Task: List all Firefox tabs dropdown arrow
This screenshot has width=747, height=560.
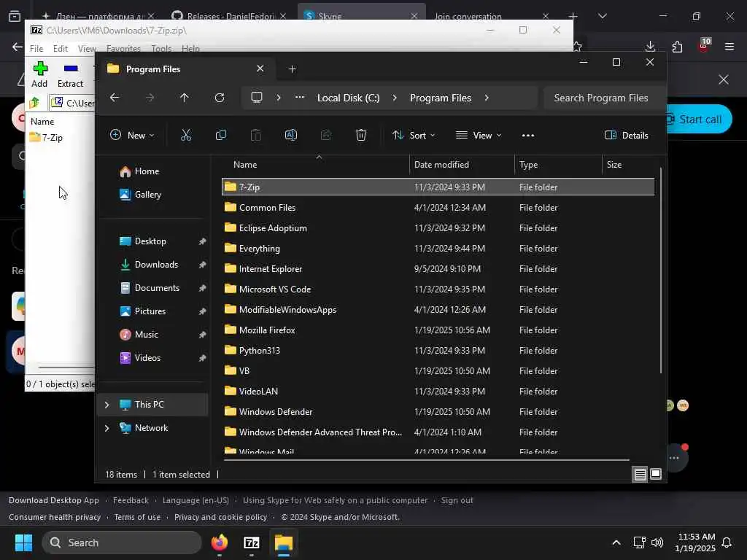Action: pos(602,16)
